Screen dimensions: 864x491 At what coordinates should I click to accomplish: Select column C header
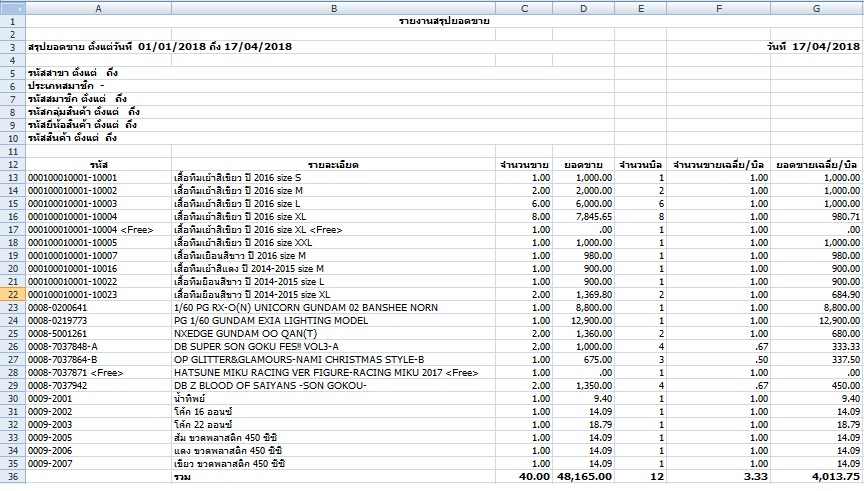click(524, 8)
